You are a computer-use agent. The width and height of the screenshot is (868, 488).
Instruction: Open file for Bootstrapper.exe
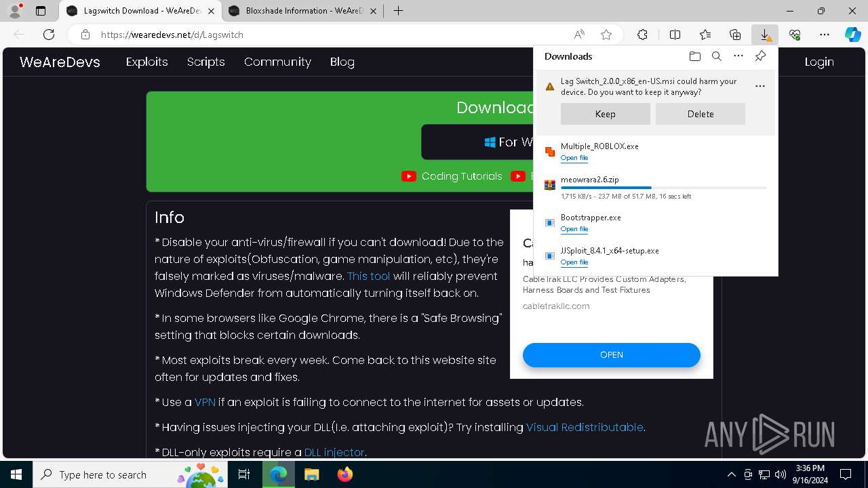coord(574,229)
